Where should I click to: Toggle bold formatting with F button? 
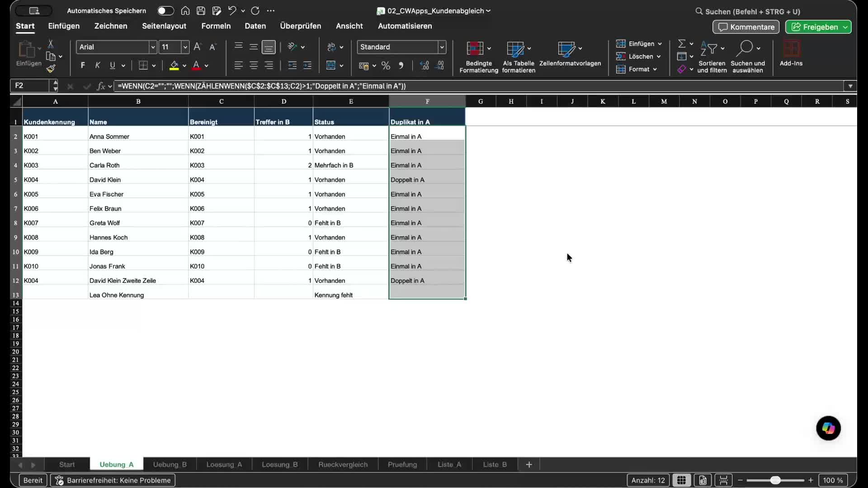(x=83, y=66)
